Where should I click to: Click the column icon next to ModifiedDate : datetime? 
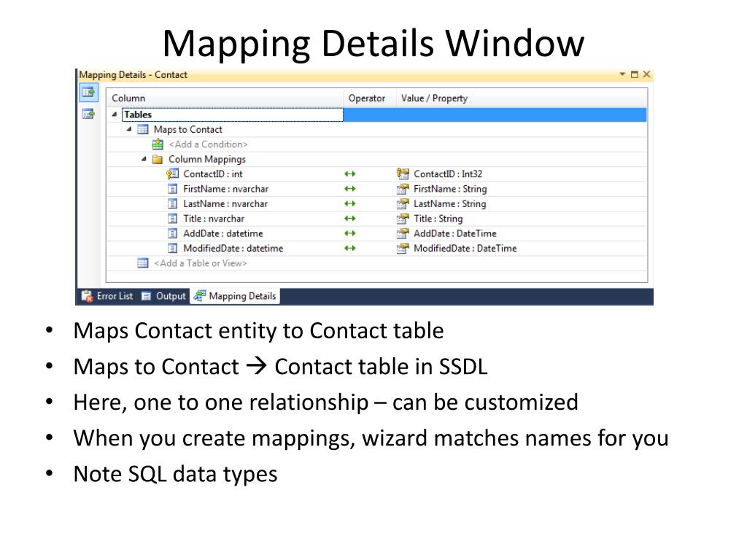(172, 248)
